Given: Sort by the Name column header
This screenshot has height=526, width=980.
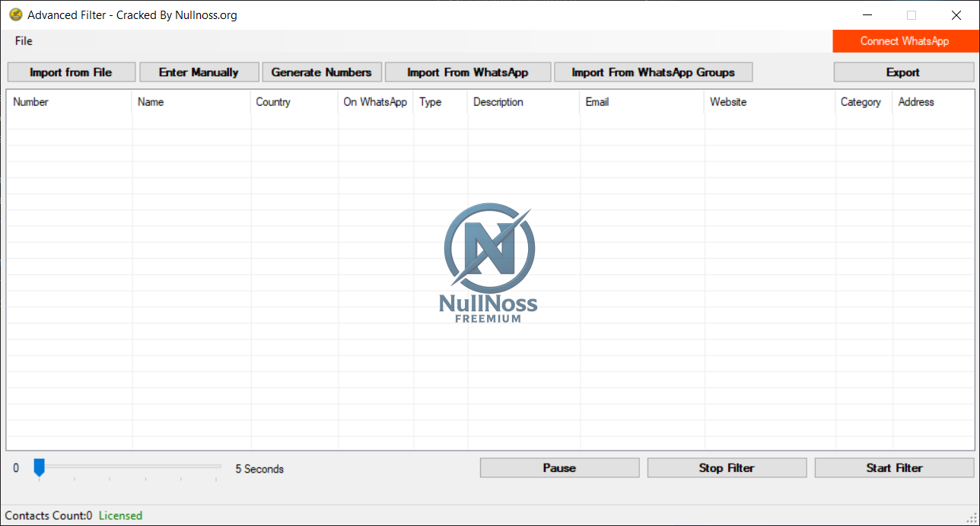Looking at the screenshot, I should (x=191, y=102).
